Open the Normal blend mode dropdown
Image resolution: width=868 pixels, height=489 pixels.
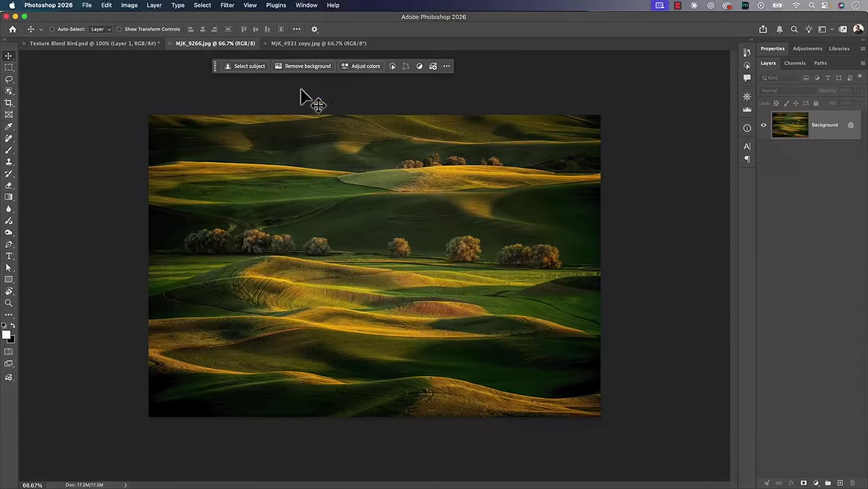[788, 90]
